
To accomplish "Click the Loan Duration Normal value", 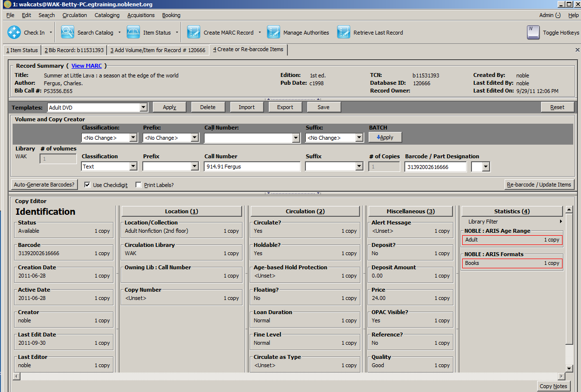I will point(305,320).
